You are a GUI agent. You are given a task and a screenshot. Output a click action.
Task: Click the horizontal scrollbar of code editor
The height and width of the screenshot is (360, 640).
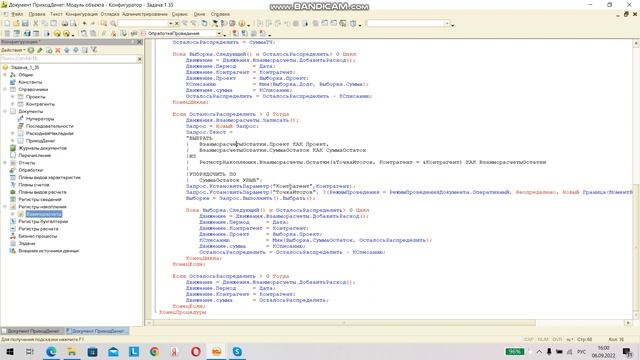click(x=344, y=323)
